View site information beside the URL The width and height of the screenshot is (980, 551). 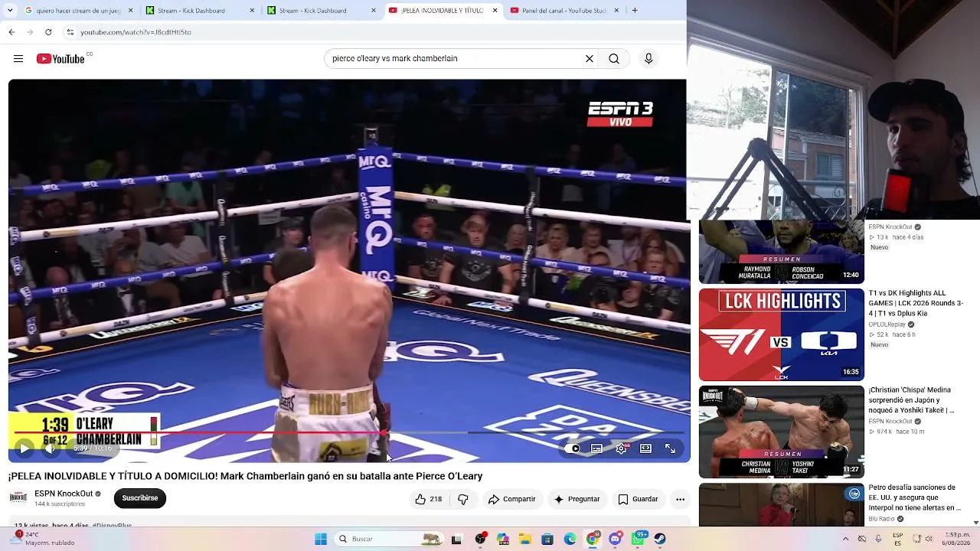pos(70,32)
